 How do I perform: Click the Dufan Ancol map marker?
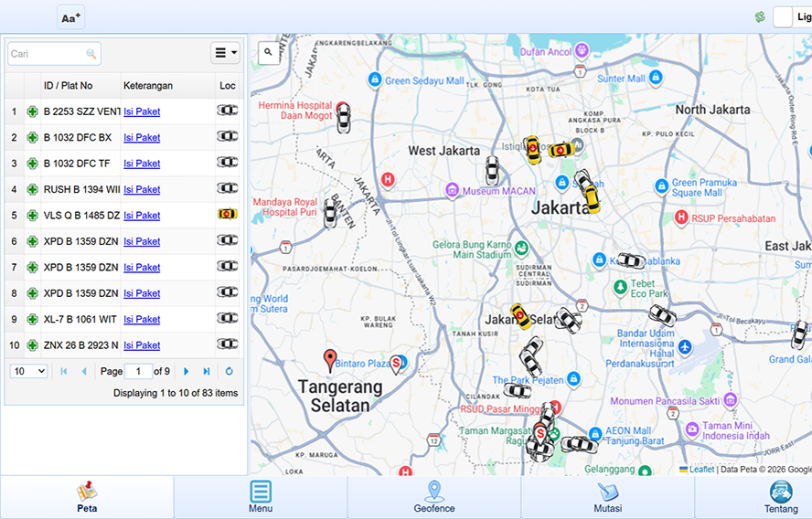click(x=582, y=50)
